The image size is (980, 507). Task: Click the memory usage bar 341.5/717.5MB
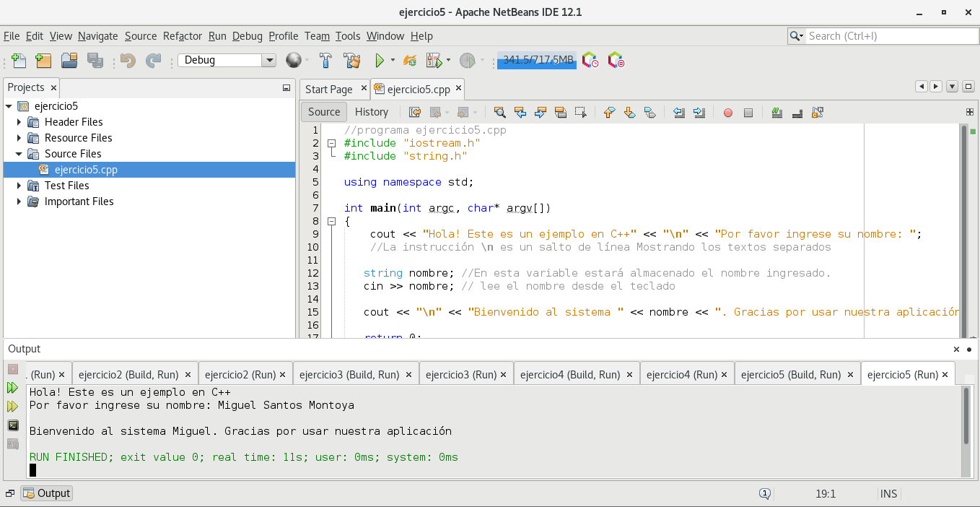coord(538,61)
